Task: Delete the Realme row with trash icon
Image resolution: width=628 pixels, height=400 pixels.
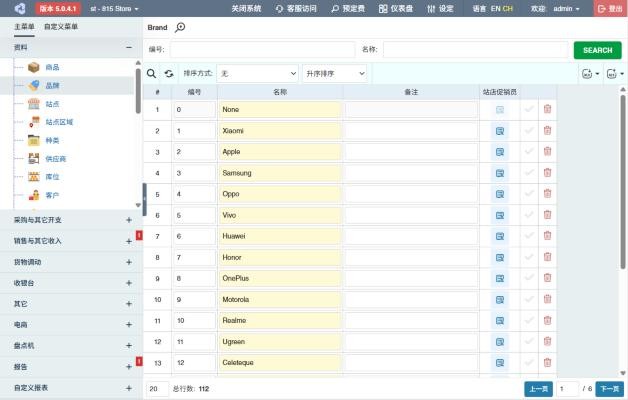Action: click(x=547, y=320)
